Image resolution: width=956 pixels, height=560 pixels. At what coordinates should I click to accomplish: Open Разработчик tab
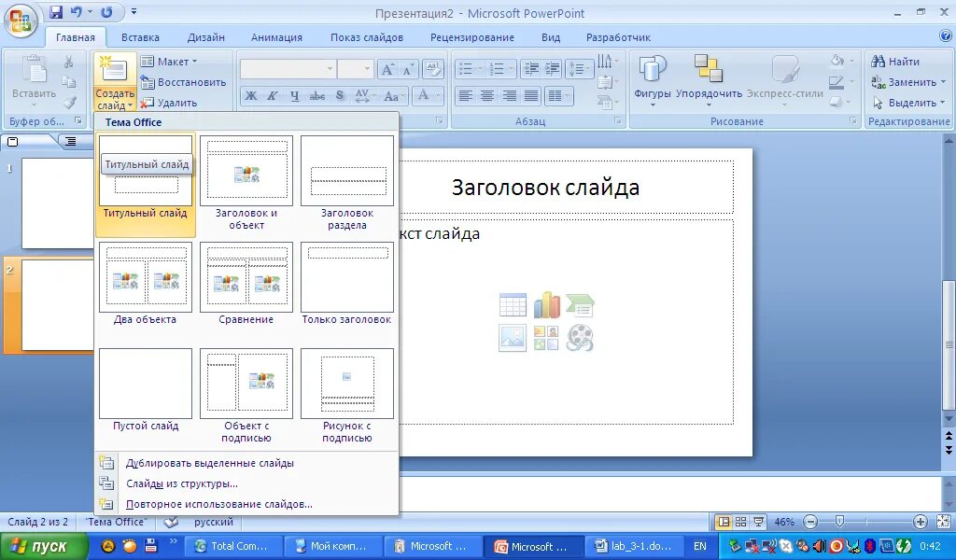(618, 37)
